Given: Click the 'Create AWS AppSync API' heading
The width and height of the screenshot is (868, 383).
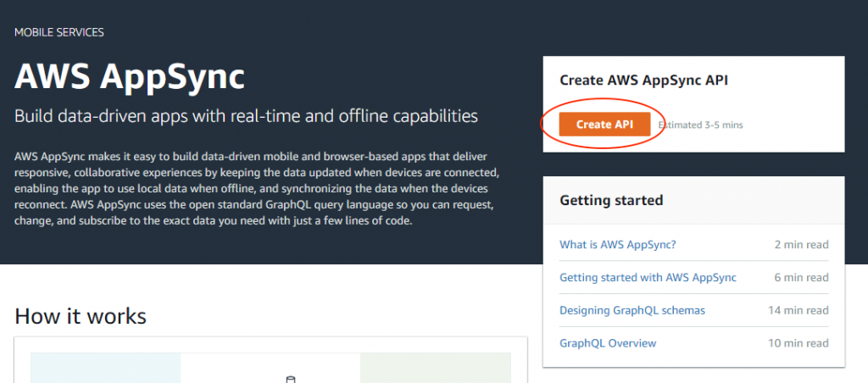Looking at the screenshot, I should (x=644, y=80).
